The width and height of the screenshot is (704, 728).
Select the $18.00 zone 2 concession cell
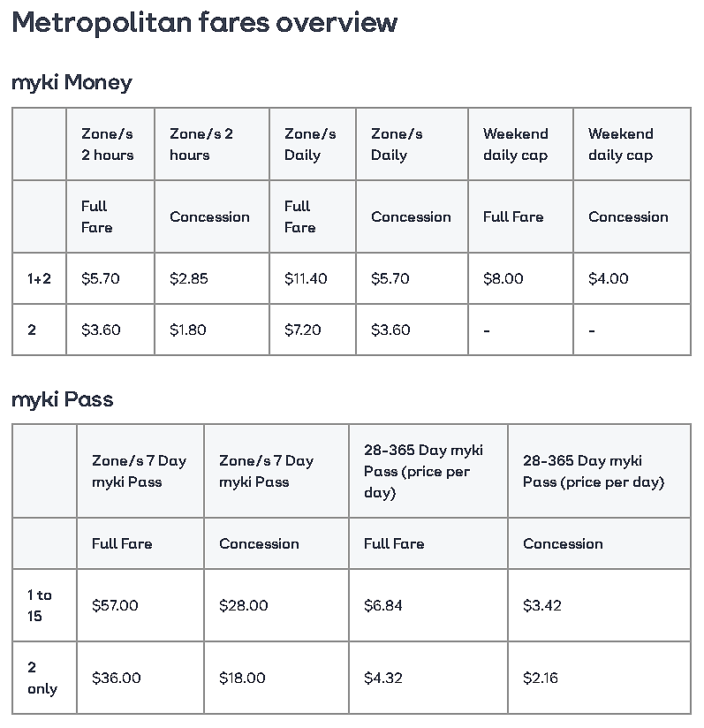click(x=276, y=678)
